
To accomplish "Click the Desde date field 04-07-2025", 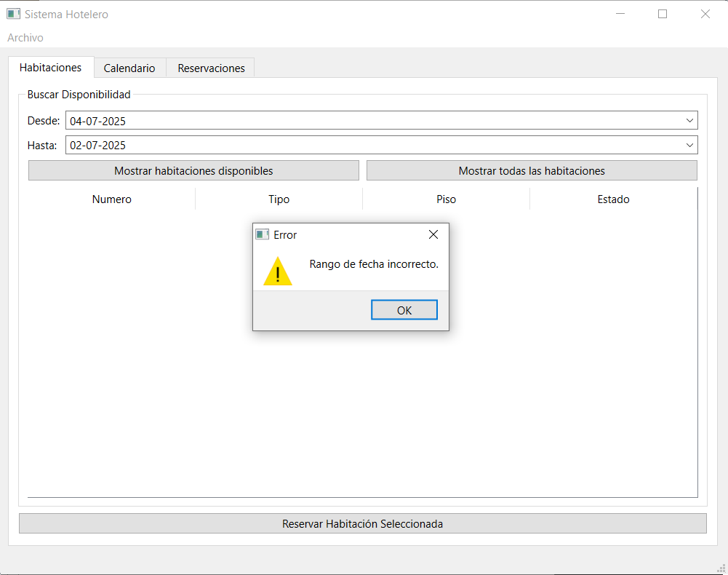I will (x=382, y=120).
